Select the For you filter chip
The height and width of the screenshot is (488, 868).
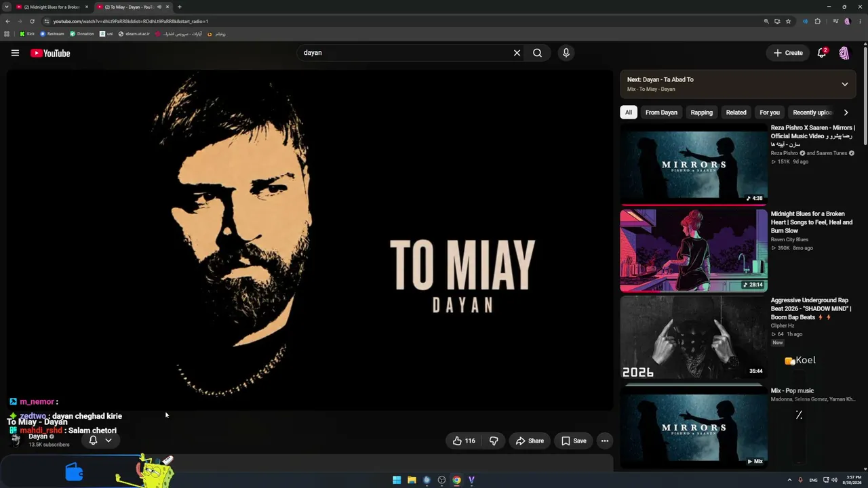[x=770, y=113]
